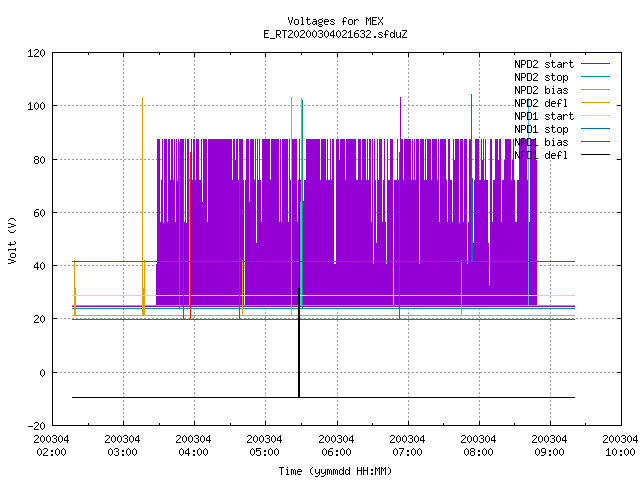Viewport: 640px width, 480px height.
Task: Click the x-axis tick label 03:00
Action: pyautogui.click(x=122, y=452)
